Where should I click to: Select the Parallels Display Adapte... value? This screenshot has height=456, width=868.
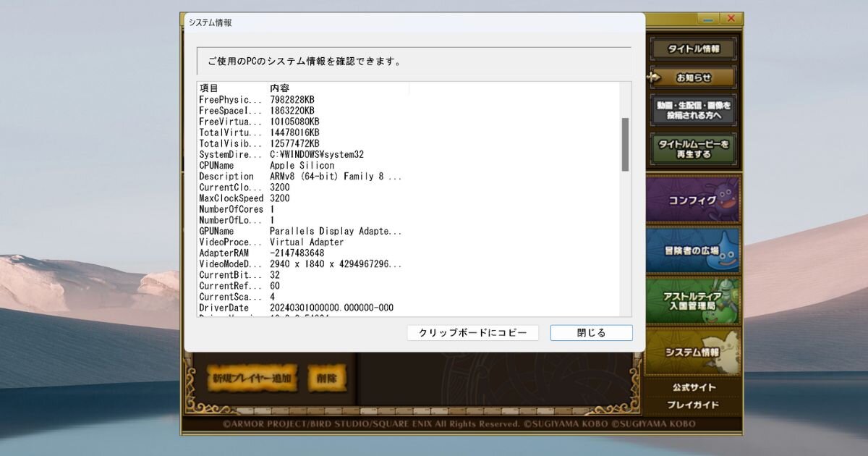[336, 232]
